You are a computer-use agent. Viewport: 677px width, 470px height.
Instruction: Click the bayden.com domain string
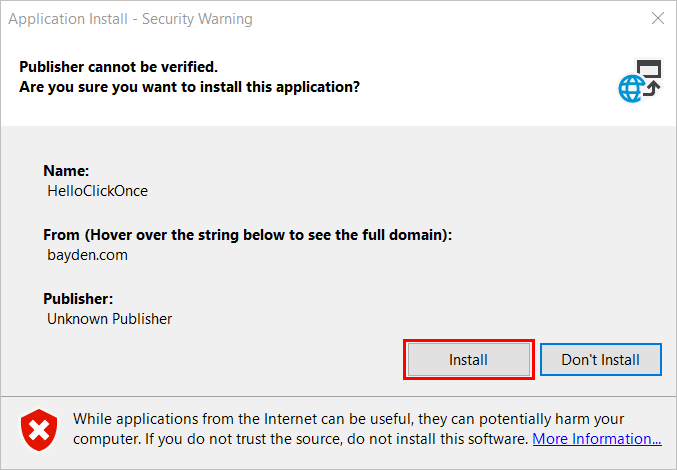point(88,255)
